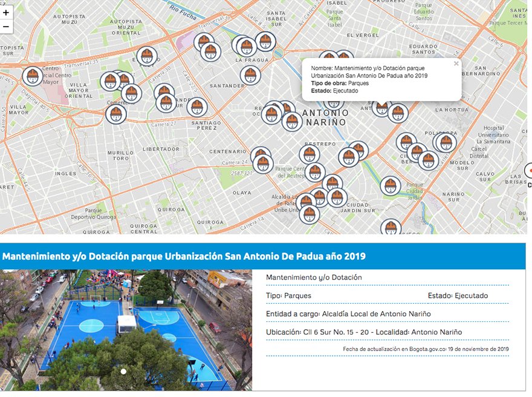The image size is (532, 397).
Task: Open the marker above CIUDAD JARDIN SUR label
Action: 337,197
